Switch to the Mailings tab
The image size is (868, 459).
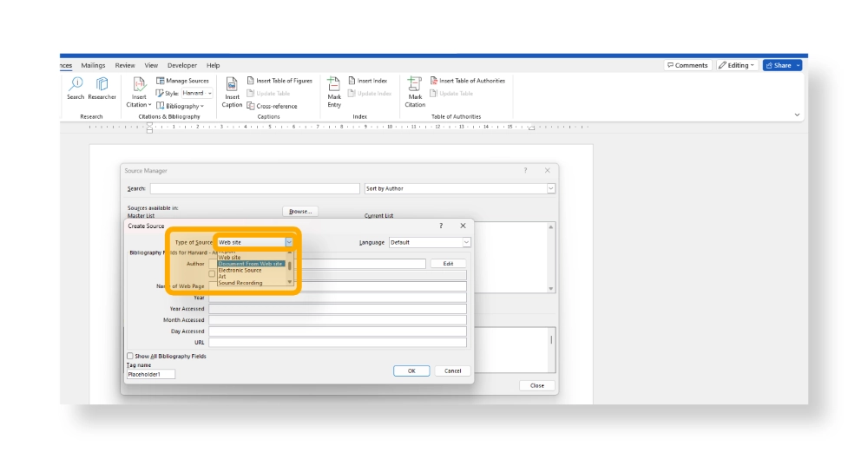point(93,65)
